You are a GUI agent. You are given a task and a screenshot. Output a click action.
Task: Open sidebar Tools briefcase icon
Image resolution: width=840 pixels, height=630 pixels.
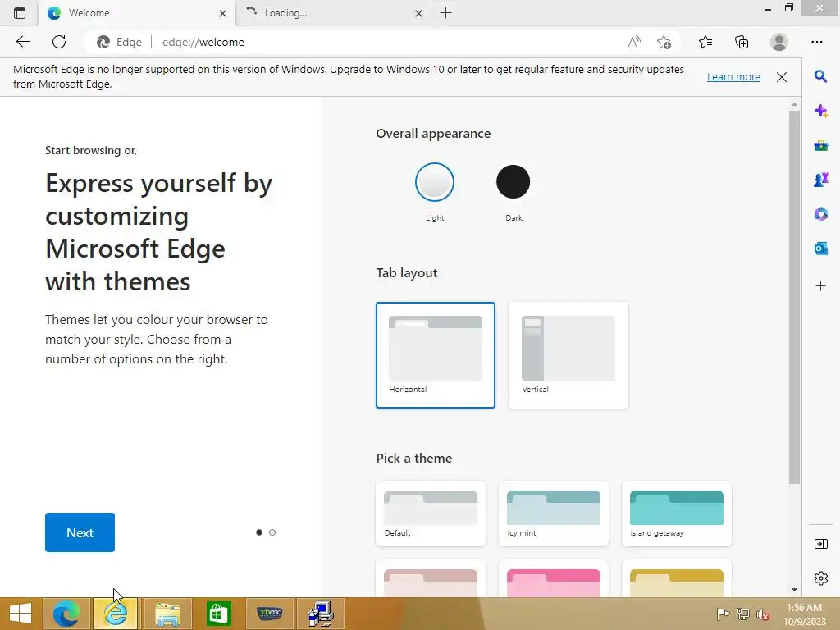[x=820, y=145]
